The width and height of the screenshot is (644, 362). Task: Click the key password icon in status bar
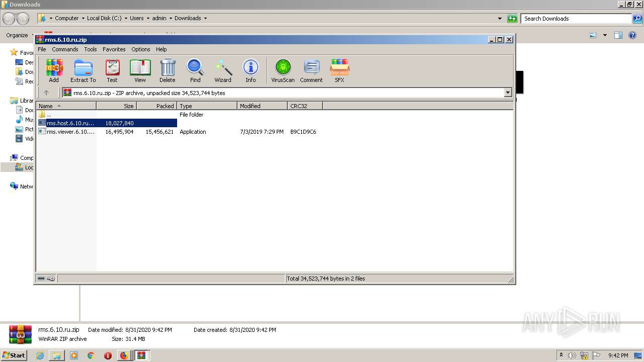(x=51, y=279)
